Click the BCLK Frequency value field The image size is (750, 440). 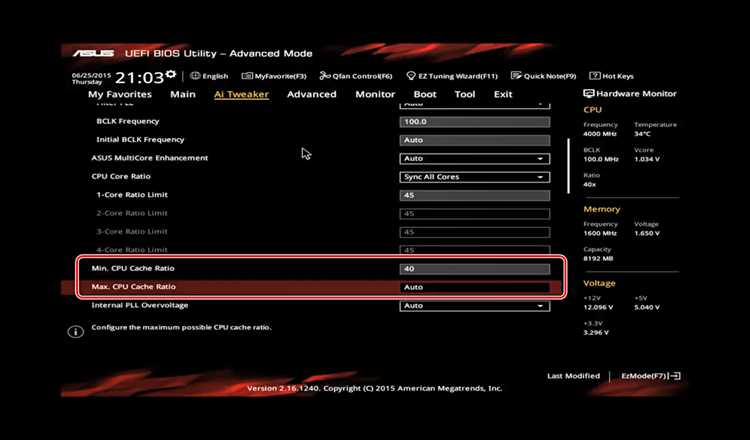click(x=474, y=122)
